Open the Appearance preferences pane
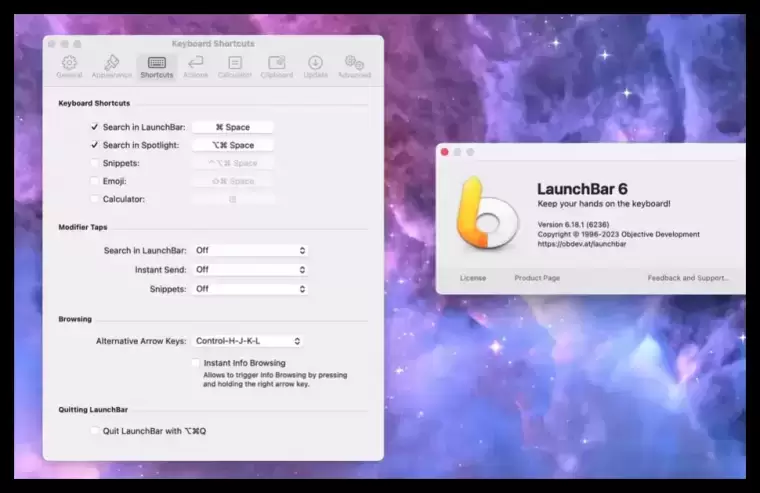760x493 pixels. coord(111,66)
